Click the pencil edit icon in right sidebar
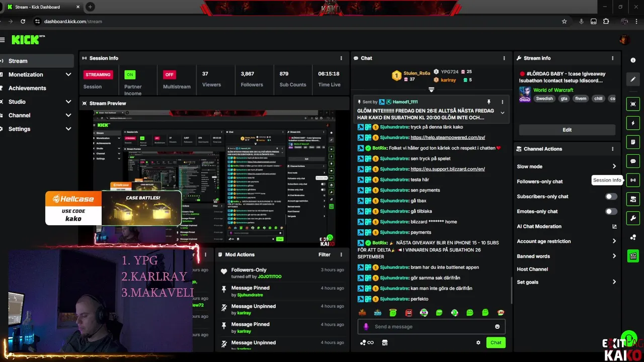Screen dimensions: 644x362 point(633,79)
